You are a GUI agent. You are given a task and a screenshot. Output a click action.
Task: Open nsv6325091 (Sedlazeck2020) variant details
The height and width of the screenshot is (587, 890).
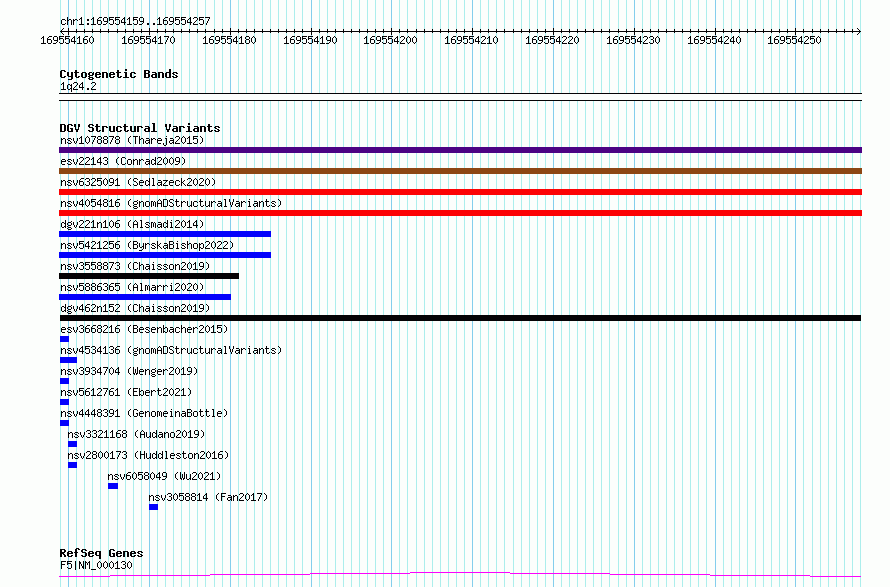[x=138, y=182]
